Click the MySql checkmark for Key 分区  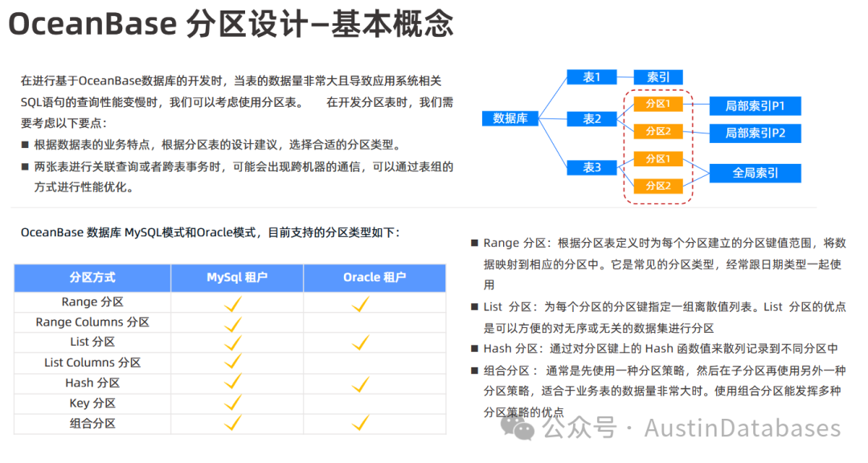(233, 403)
